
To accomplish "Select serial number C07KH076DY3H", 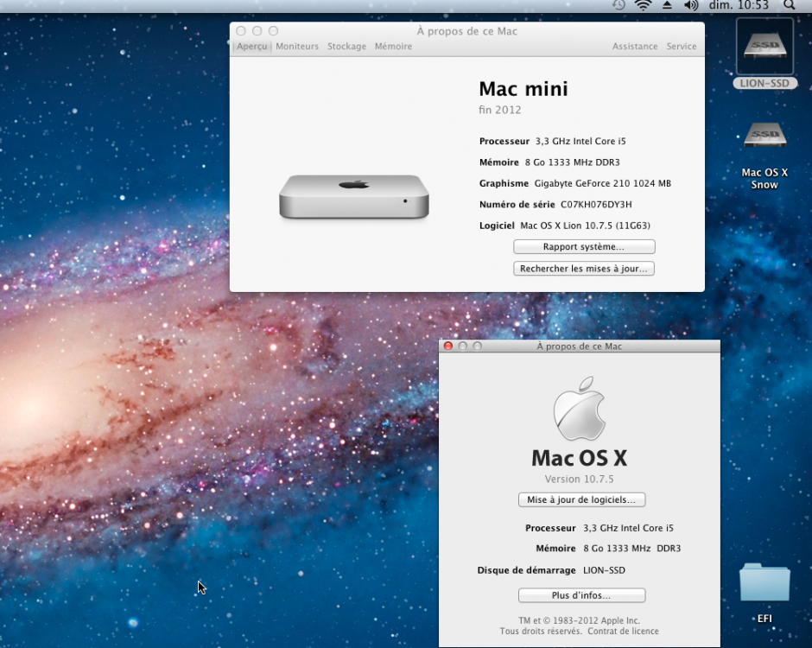I will (x=596, y=204).
